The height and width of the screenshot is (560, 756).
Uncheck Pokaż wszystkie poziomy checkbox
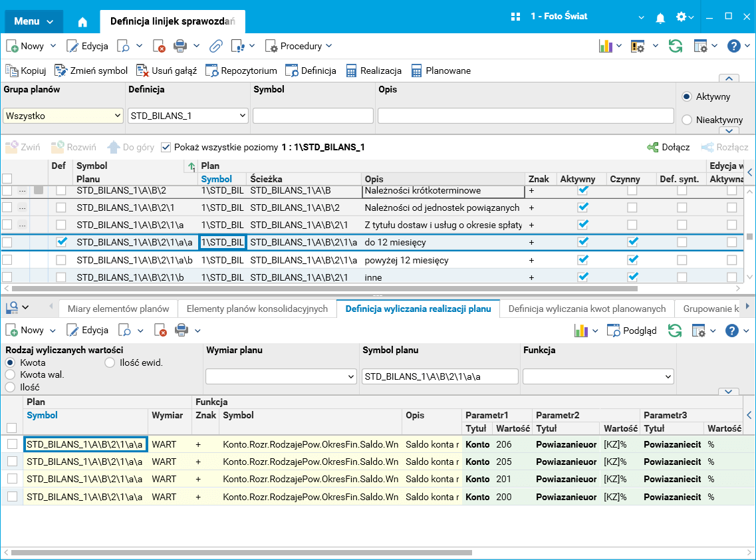pos(166,147)
